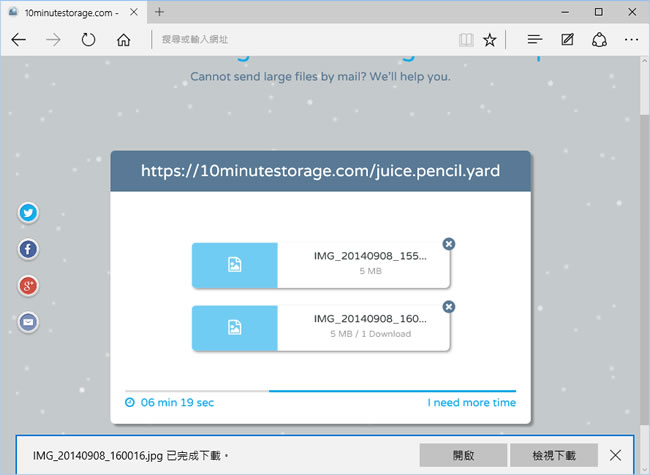Image resolution: width=650 pixels, height=475 pixels.
Task: Click 檢視下載 to view downloads
Action: tap(554, 456)
